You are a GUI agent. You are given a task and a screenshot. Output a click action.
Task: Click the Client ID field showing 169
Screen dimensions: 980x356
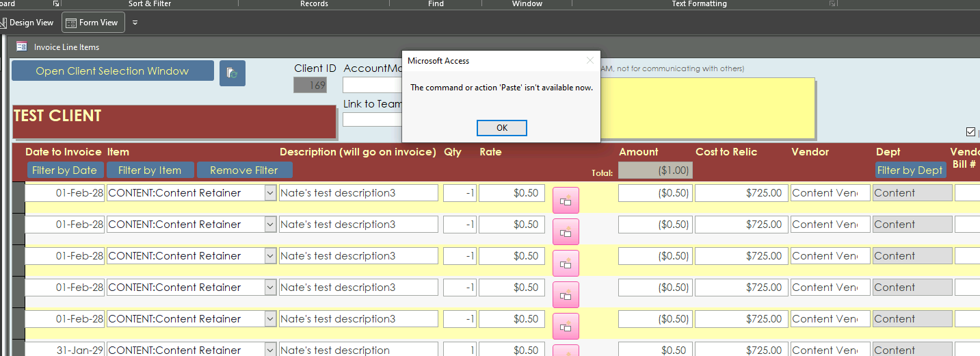[x=310, y=86]
